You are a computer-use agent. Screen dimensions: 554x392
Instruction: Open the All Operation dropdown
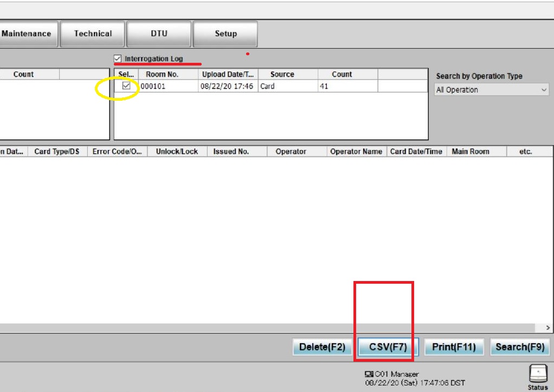pyautogui.click(x=491, y=90)
